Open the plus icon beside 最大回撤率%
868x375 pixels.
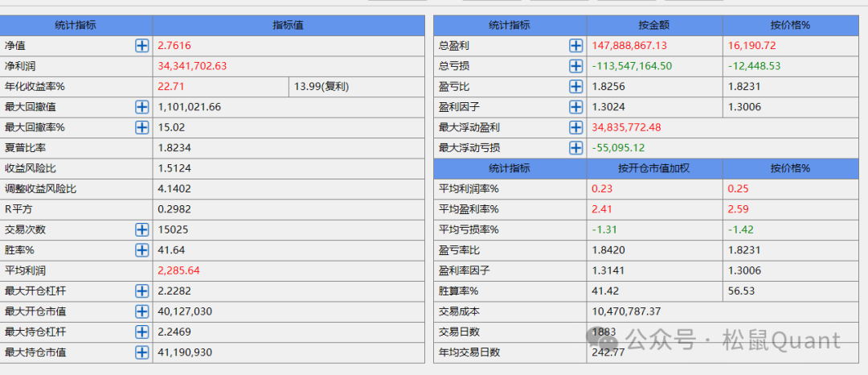pyautogui.click(x=142, y=127)
